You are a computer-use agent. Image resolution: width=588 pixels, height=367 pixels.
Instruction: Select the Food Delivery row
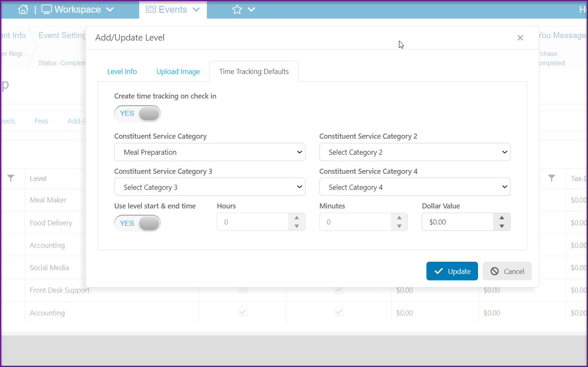pos(51,223)
